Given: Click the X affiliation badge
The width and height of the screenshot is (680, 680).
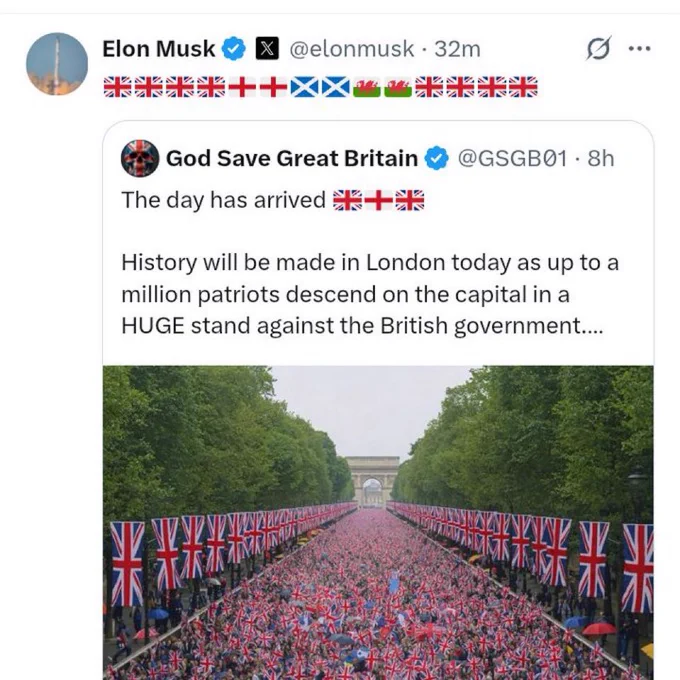Looking at the screenshot, I should click(267, 49).
